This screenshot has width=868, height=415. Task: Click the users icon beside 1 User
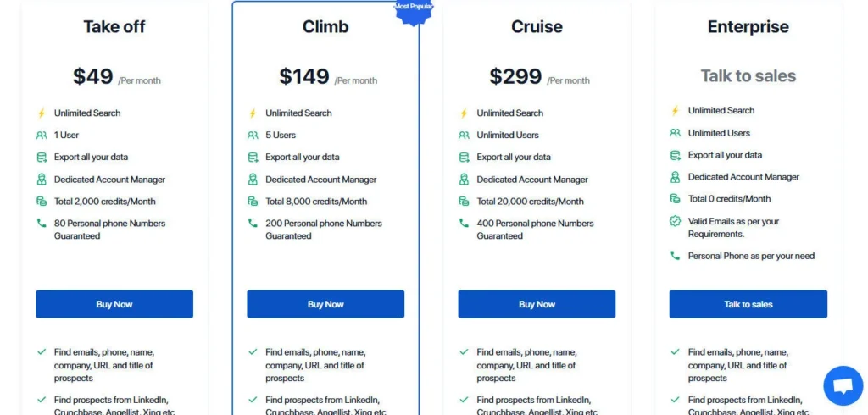(41, 135)
